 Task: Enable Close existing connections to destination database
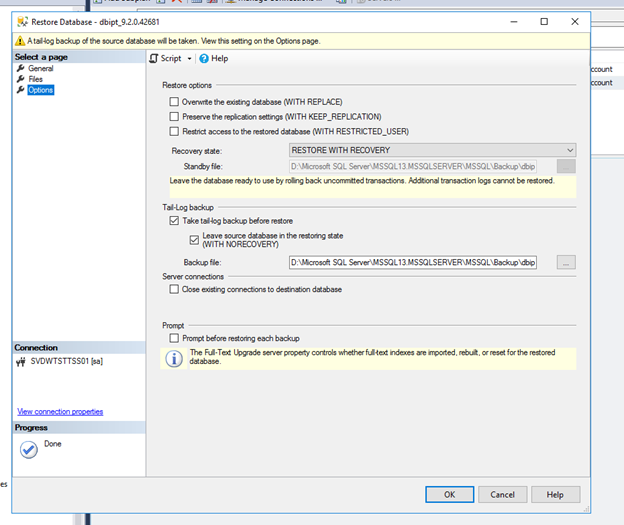(x=174, y=289)
